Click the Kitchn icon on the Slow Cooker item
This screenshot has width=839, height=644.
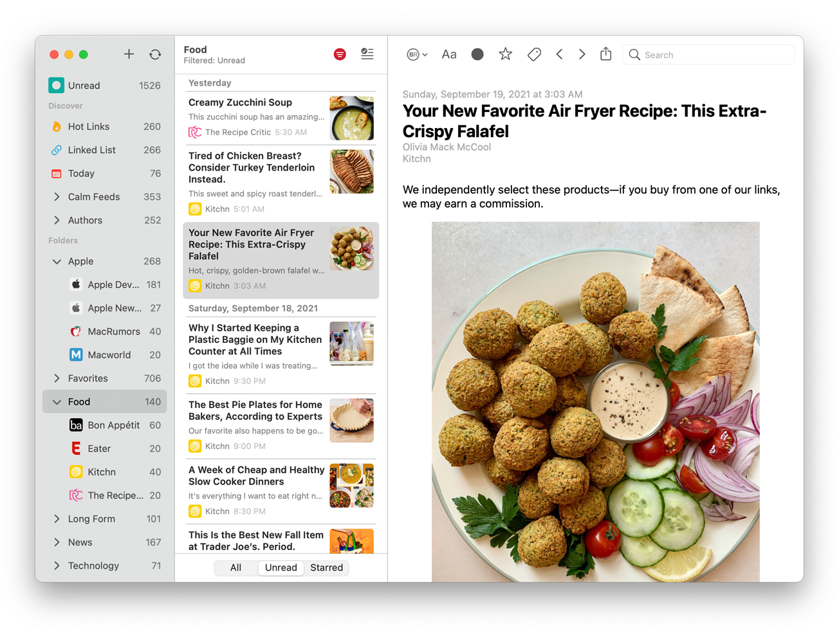[195, 511]
